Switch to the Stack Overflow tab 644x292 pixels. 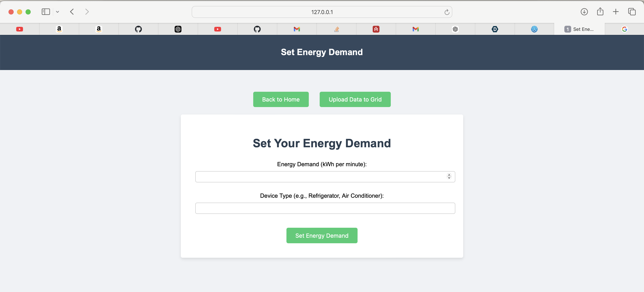[x=336, y=29]
